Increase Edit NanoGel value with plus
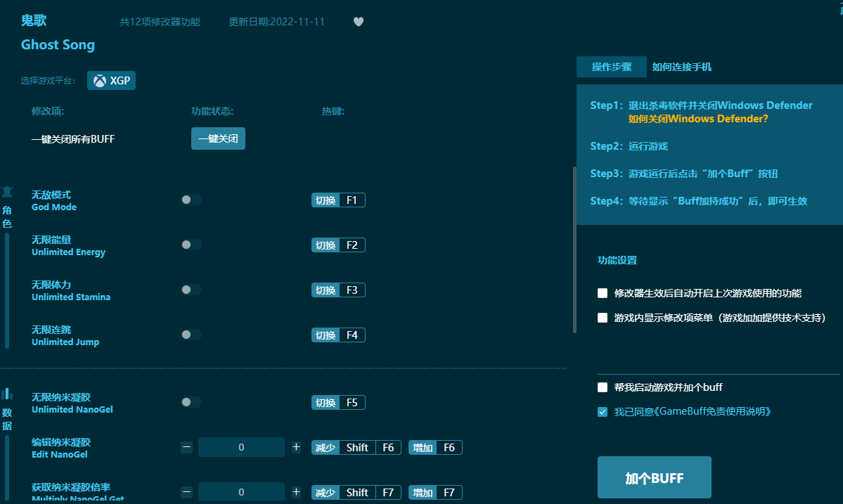This screenshot has height=504, width=843. click(296, 447)
